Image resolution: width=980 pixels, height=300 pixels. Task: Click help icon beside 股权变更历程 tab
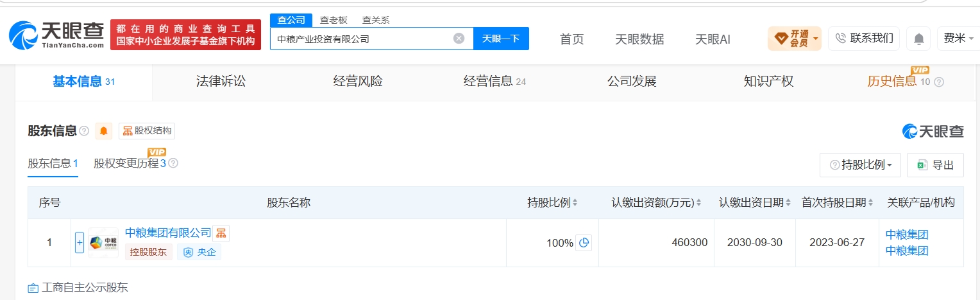point(173,163)
